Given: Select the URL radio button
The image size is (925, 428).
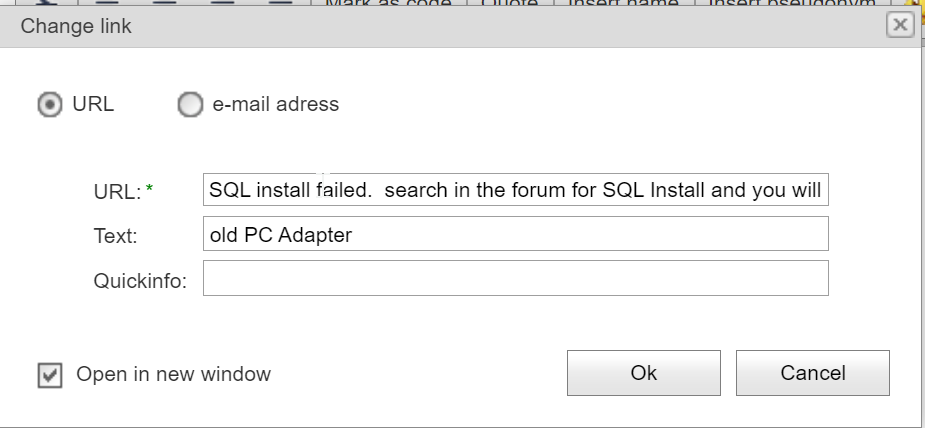Looking at the screenshot, I should coord(49,104).
